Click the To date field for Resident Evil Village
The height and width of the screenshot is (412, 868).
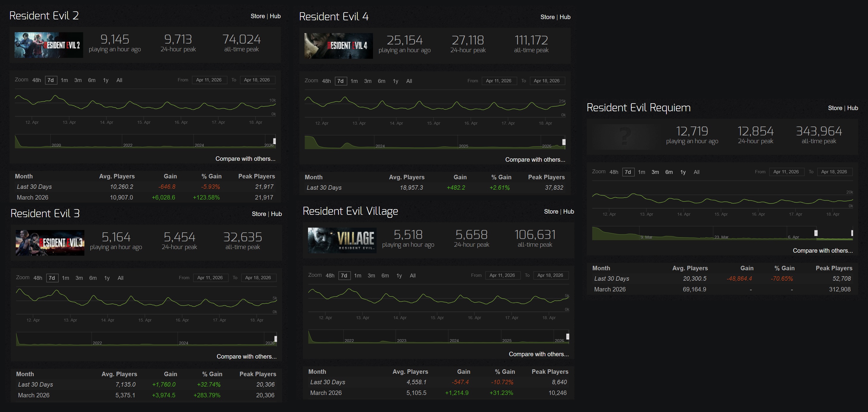tap(550, 275)
